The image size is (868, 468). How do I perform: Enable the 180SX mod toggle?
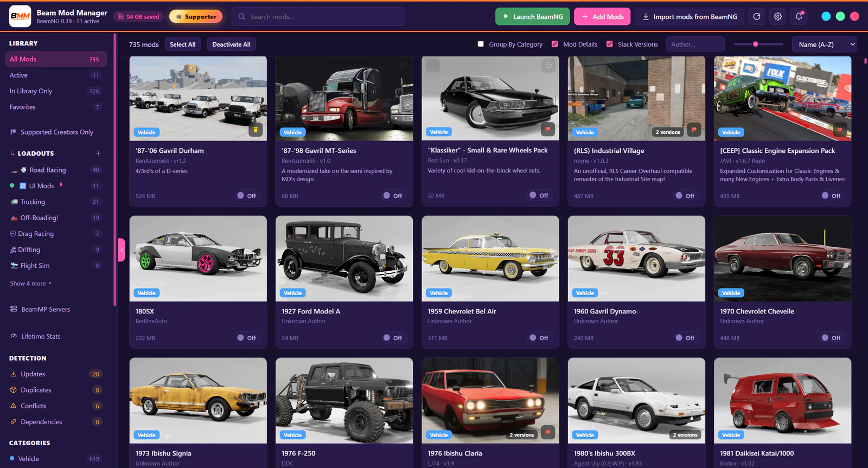pos(247,338)
